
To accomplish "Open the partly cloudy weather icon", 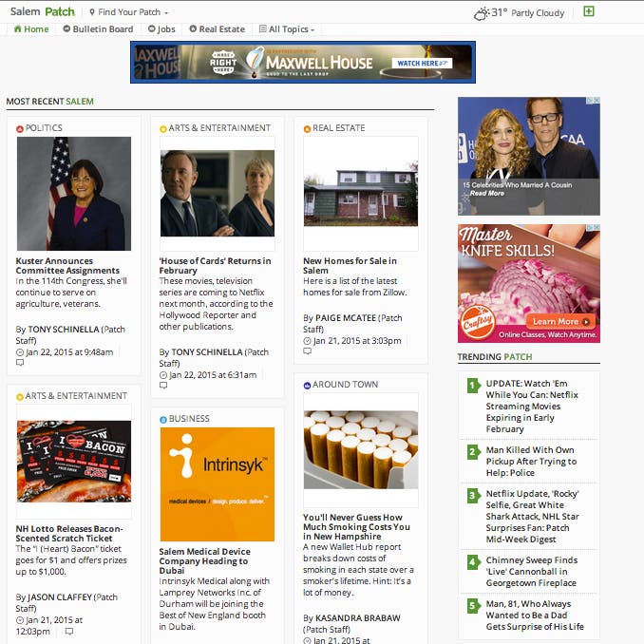I will click(x=482, y=13).
